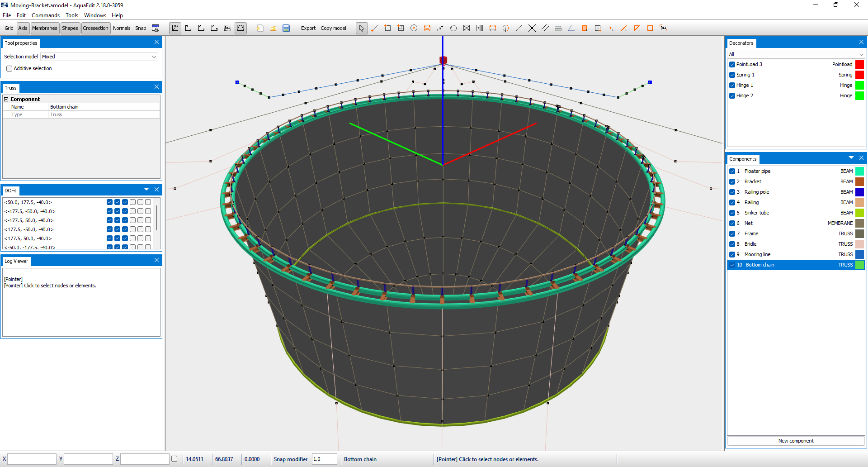Toggle the Normals display button

122,28
